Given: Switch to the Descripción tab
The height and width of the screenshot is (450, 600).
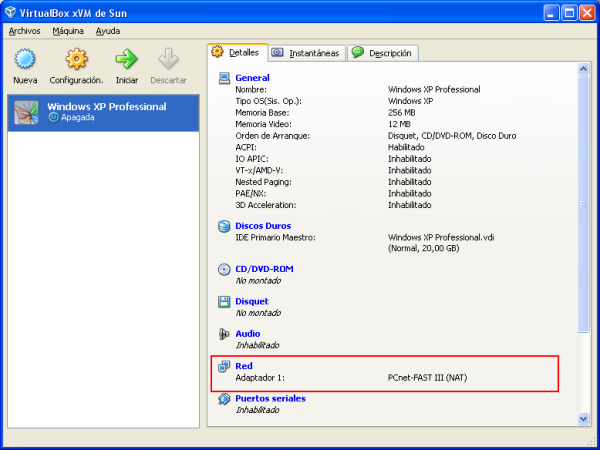Looking at the screenshot, I should tap(384, 53).
